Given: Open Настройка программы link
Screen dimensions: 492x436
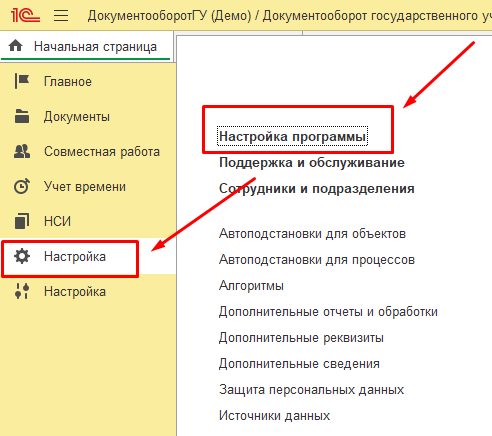Looking at the screenshot, I should [292, 136].
